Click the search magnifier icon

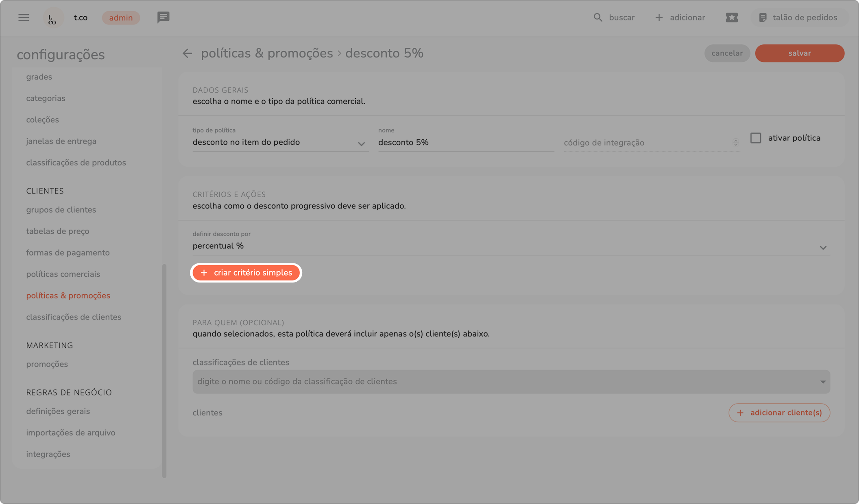coord(597,17)
